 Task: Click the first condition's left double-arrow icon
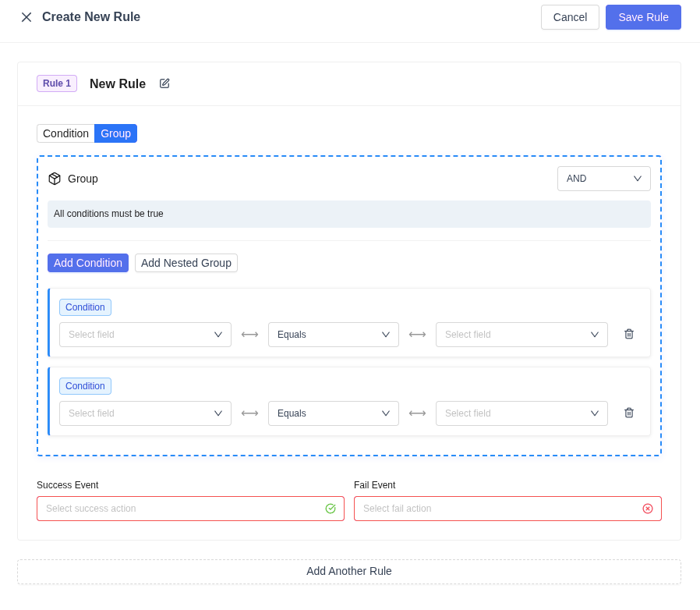point(249,335)
